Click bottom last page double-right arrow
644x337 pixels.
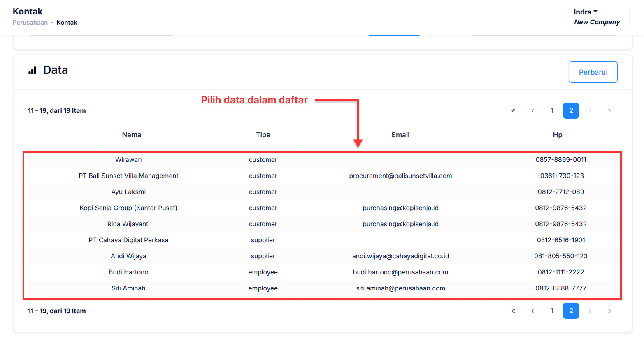click(x=609, y=311)
